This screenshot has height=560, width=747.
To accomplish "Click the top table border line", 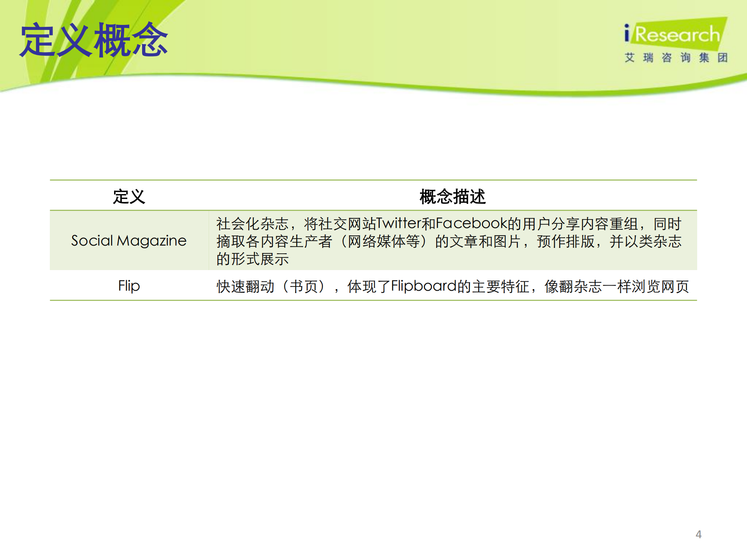I will click(x=374, y=180).
